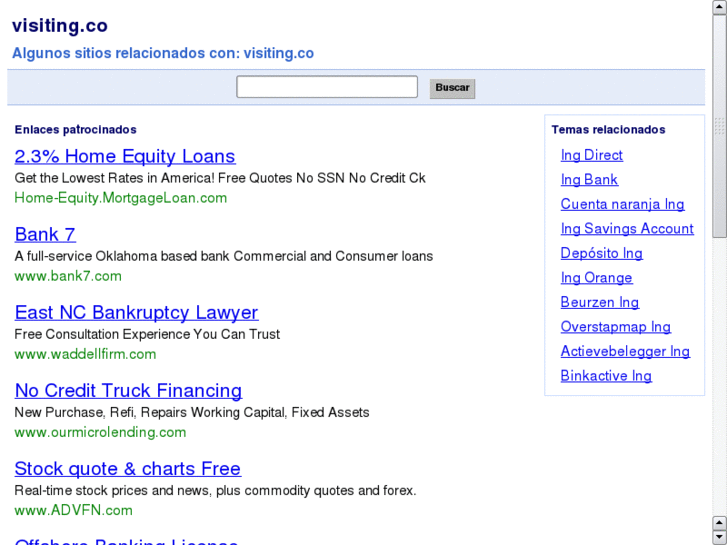The width and height of the screenshot is (727, 545).
Task: Click the scrollbar down arrow at bottom
Action: (x=720, y=537)
